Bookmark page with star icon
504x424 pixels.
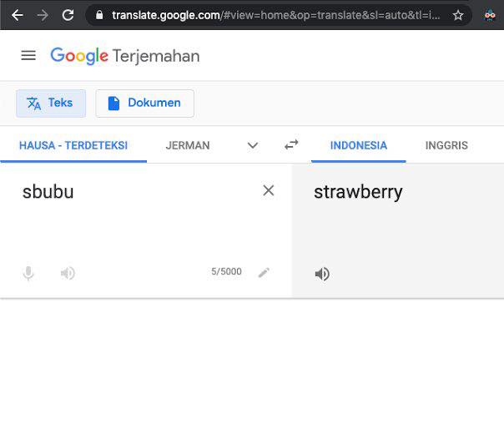(458, 15)
